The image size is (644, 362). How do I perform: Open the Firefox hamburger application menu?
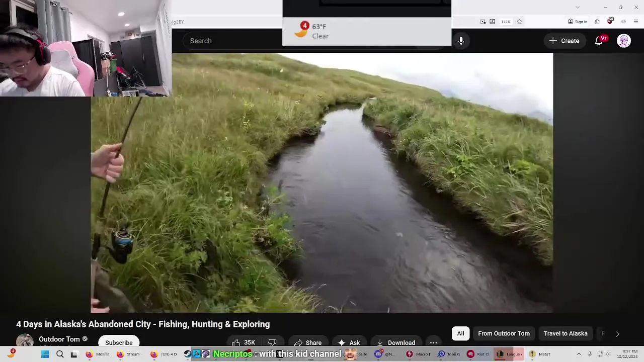[x=636, y=22]
